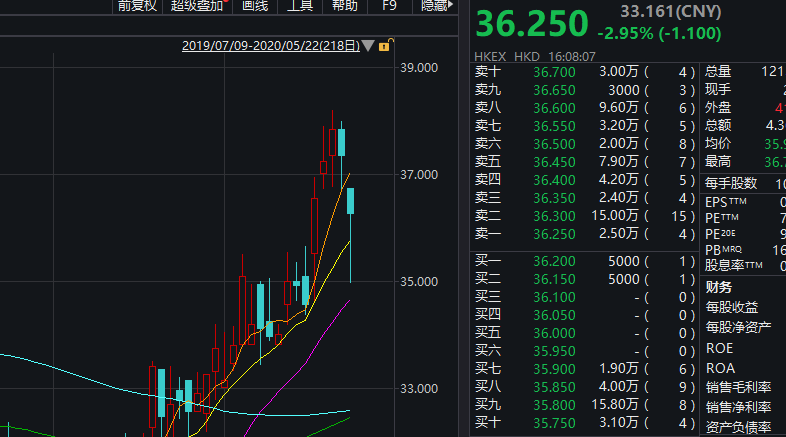The width and height of the screenshot is (786, 437).
Task: Select the 卖三 row at 36.350
Action: coord(584,198)
